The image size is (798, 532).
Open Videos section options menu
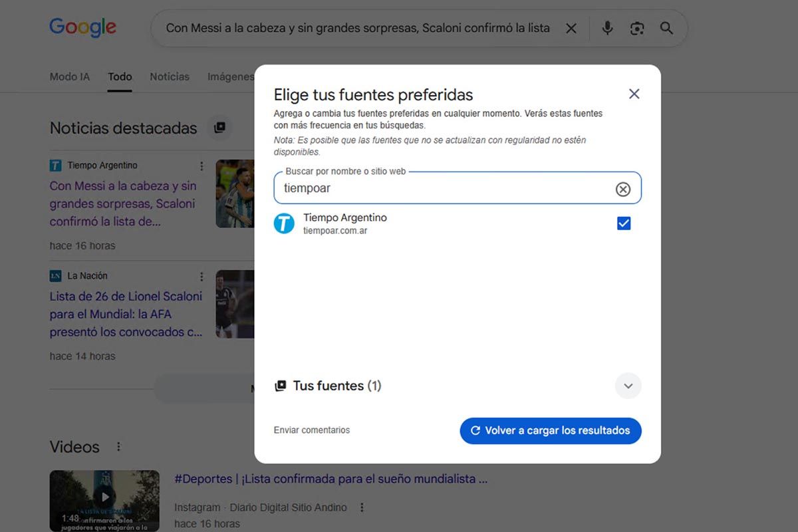click(118, 447)
